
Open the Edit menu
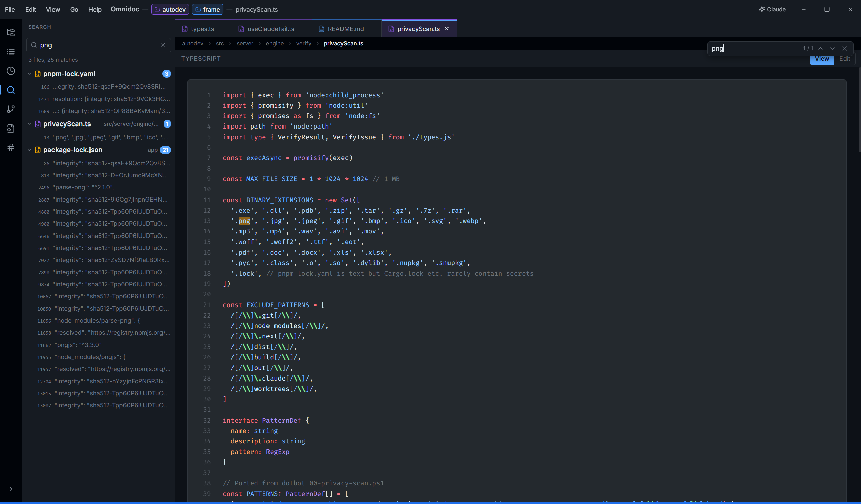pos(30,9)
